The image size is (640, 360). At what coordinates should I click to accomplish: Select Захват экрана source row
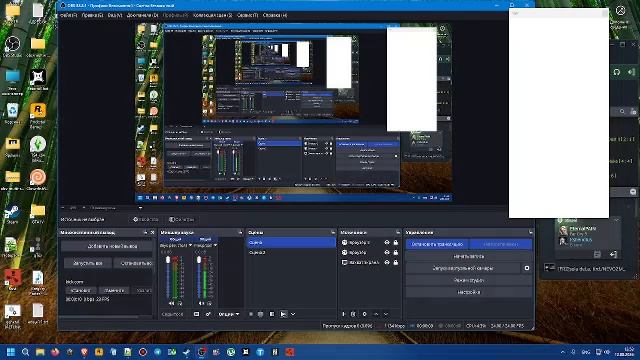370,262
